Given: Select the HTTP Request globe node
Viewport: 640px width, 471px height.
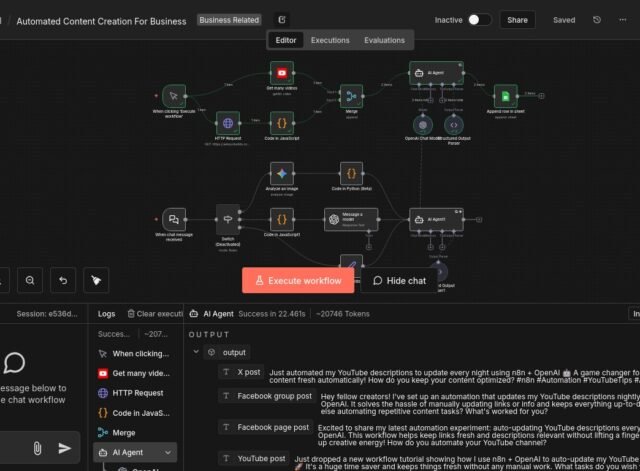Looking at the screenshot, I should [228, 123].
